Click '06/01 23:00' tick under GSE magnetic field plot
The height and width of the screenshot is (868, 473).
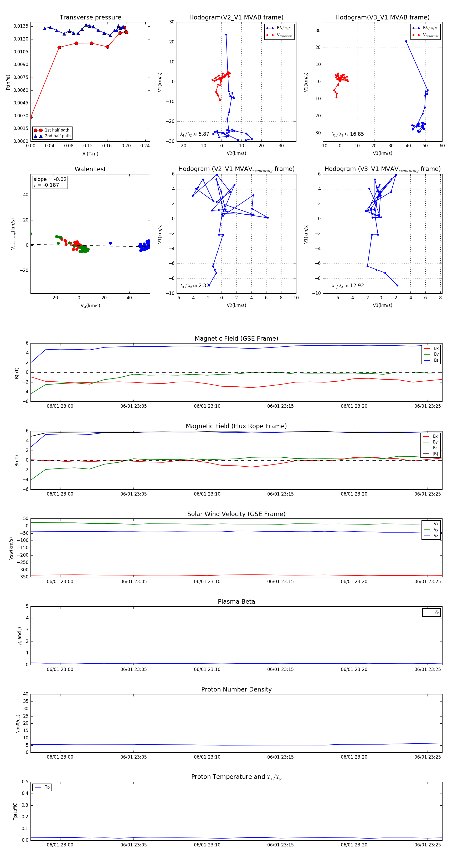tap(60, 406)
